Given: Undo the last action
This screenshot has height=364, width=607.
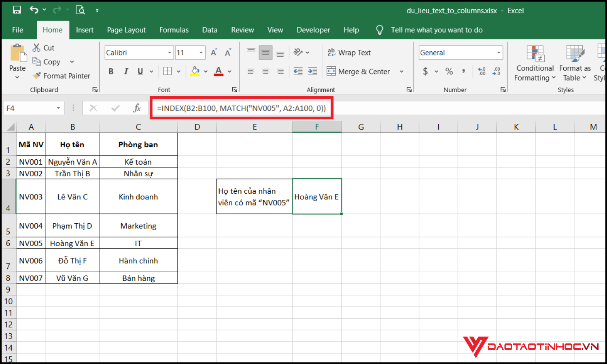Looking at the screenshot, I should point(34,10).
